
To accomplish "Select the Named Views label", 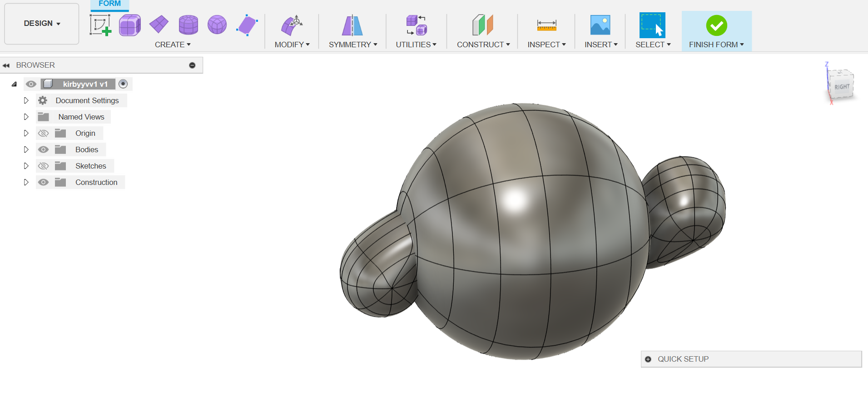I will click(81, 117).
